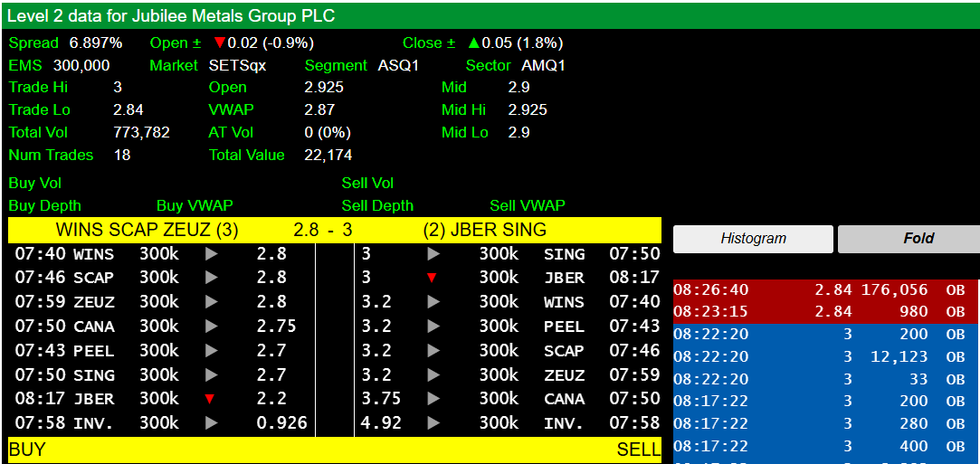Click the Trade Lo value 2.84
The image size is (980, 464).
point(128,110)
